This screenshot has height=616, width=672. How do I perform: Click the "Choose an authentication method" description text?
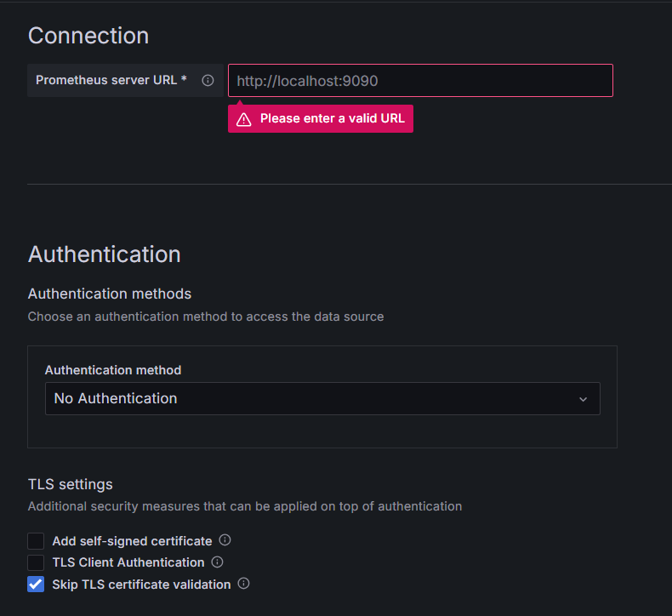tap(206, 317)
